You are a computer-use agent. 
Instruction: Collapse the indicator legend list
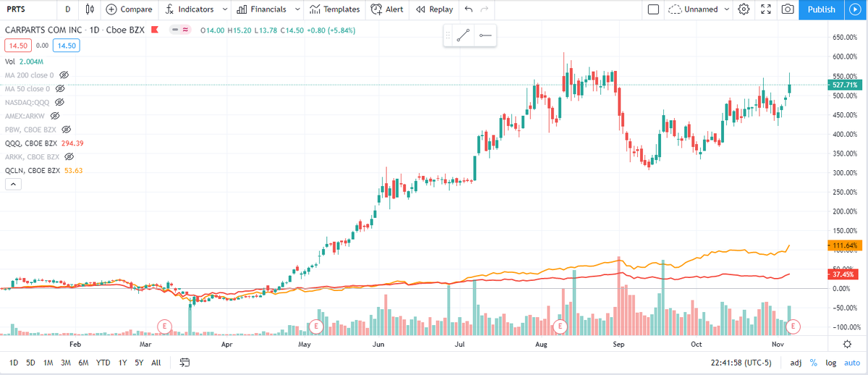point(13,184)
